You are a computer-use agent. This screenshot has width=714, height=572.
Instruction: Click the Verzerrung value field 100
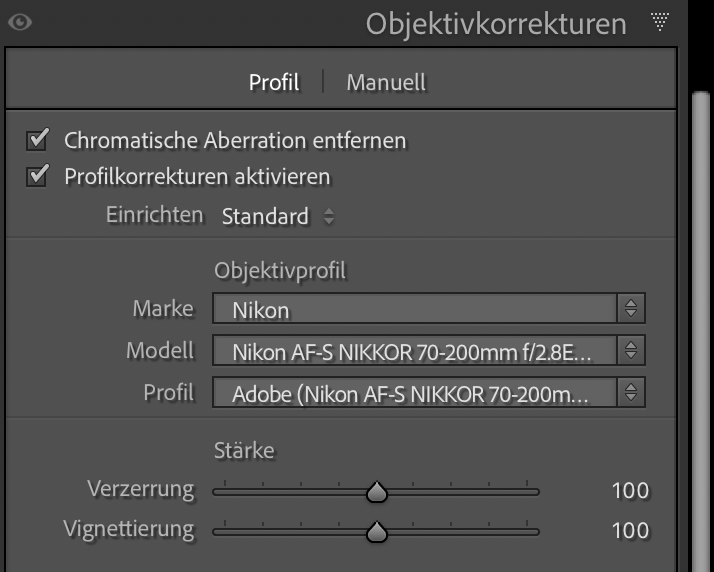click(x=630, y=491)
